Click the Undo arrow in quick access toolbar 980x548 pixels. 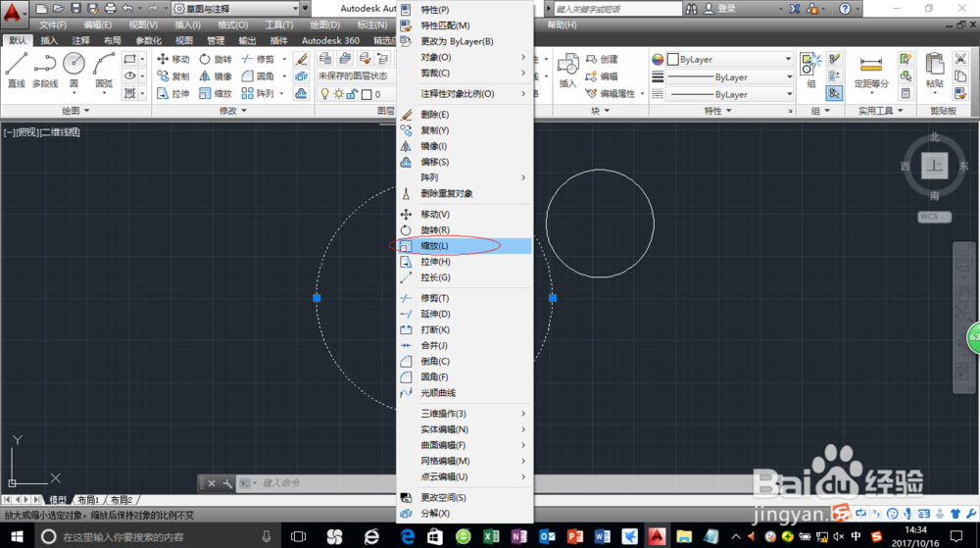(x=127, y=8)
